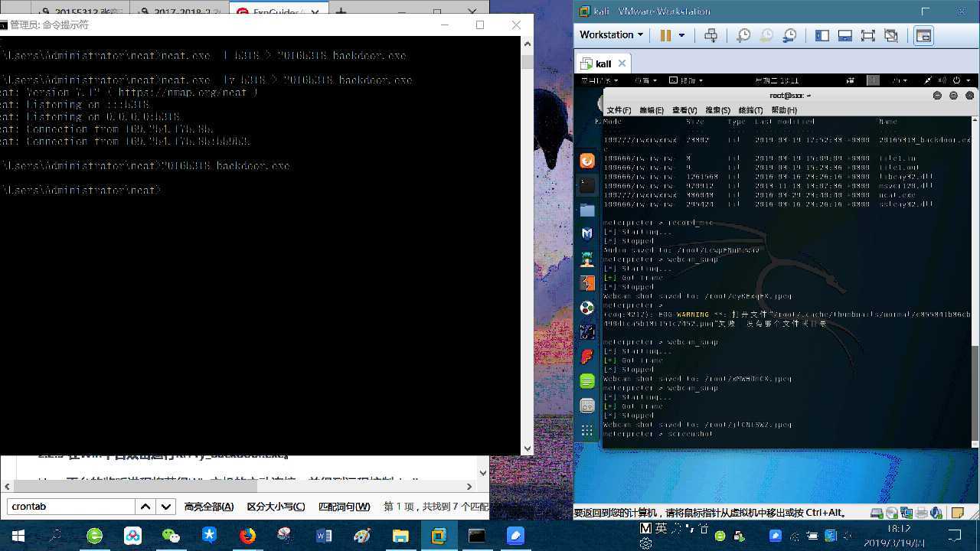Image resolution: width=980 pixels, height=551 pixels.
Task: Open Word from the taskbar
Action: (x=324, y=536)
